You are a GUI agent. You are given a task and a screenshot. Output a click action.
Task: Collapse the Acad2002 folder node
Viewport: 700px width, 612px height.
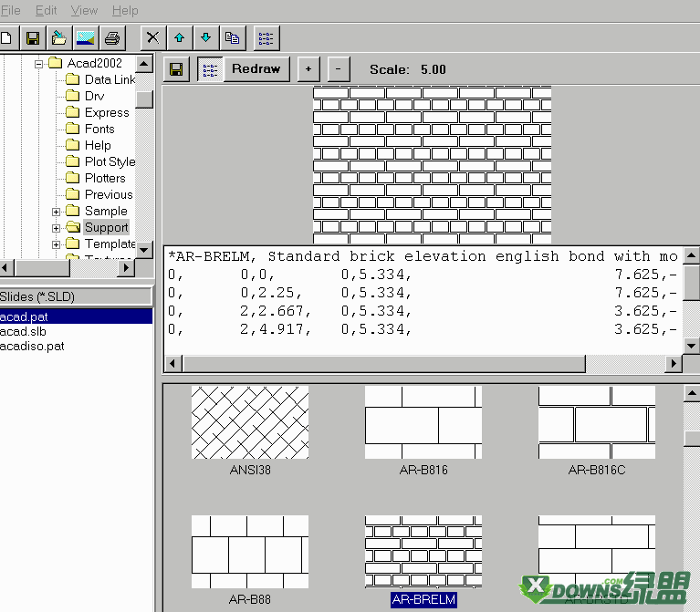pos(39,64)
